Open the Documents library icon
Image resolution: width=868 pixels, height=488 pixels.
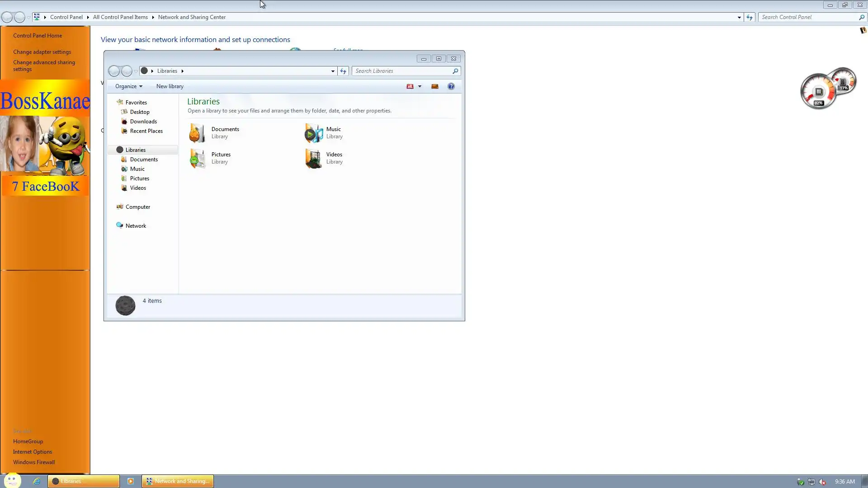point(197,133)
